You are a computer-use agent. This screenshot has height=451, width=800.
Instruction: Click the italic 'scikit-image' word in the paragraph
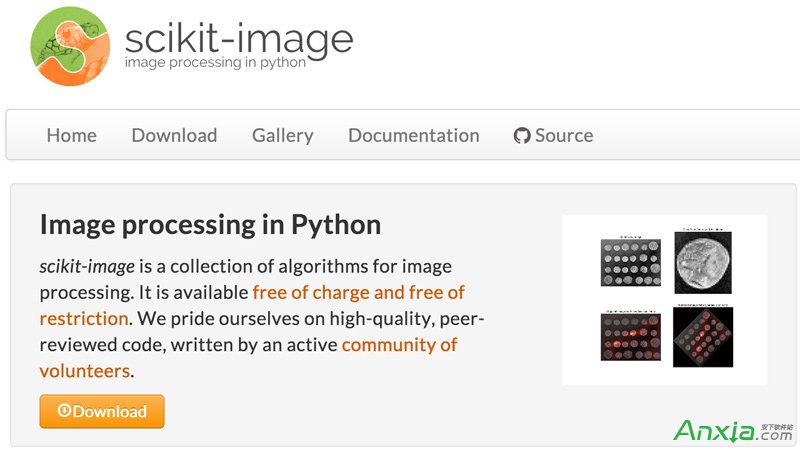(x=87, y=266)
